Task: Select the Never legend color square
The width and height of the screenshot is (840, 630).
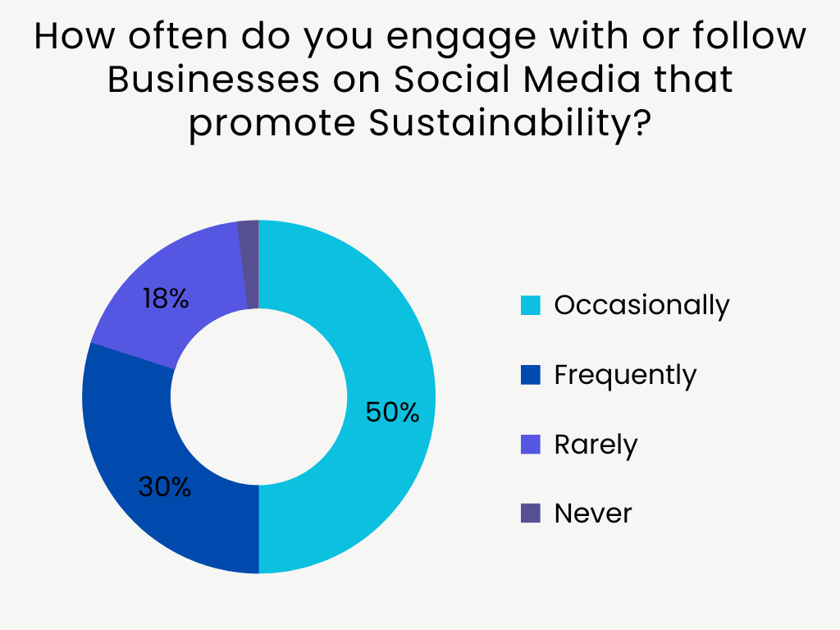Action: (x=531, y=514)
